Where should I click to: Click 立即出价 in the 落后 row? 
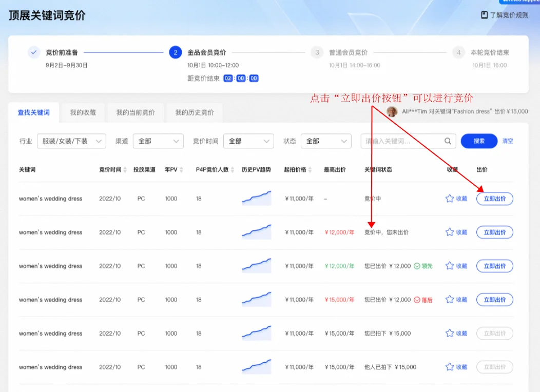point(494,300)
